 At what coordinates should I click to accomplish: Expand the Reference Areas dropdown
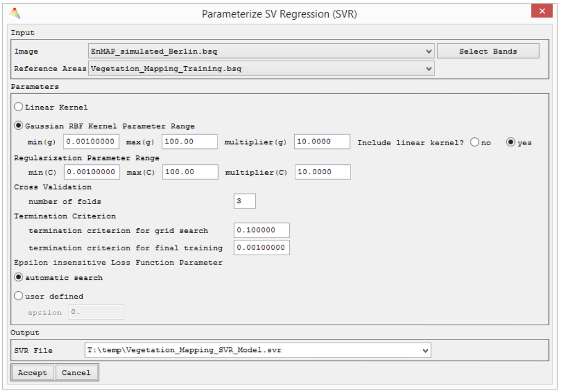click(x=429, y=68)
